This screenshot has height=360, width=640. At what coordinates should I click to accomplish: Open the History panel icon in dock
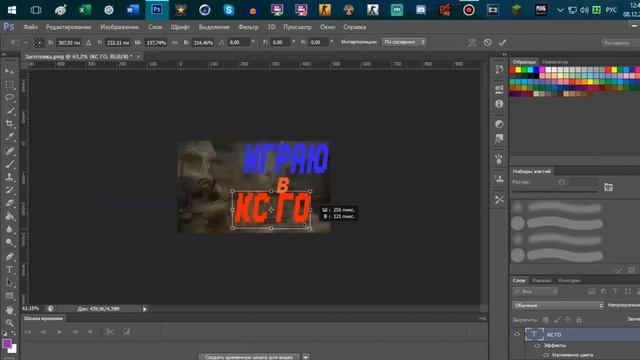(x=499, y=70)
